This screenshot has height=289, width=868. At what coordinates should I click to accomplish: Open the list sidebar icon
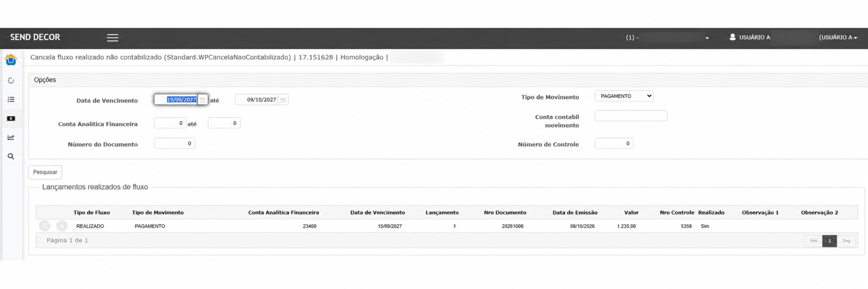coord(11,100)
